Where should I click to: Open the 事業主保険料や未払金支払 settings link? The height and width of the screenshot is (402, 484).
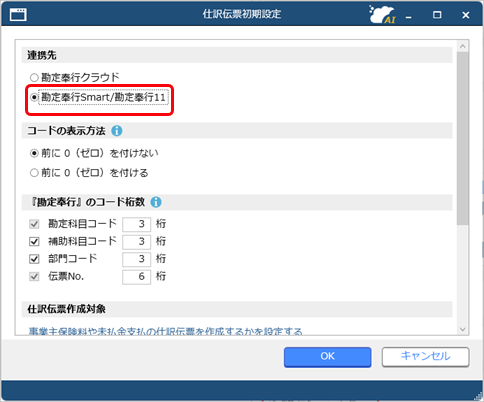point(165,331)
